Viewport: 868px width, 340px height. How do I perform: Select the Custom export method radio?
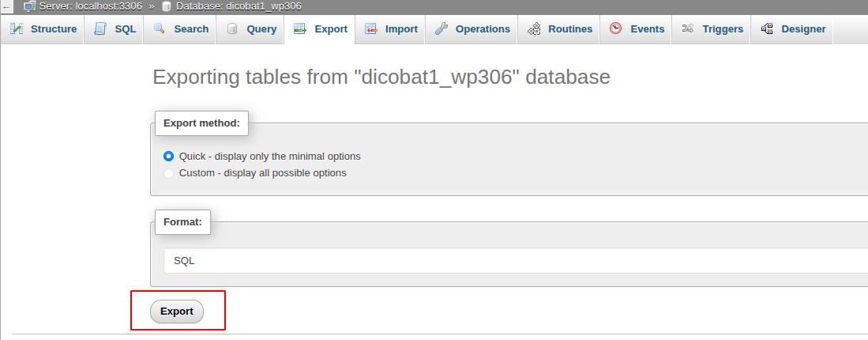coord(169,173)
